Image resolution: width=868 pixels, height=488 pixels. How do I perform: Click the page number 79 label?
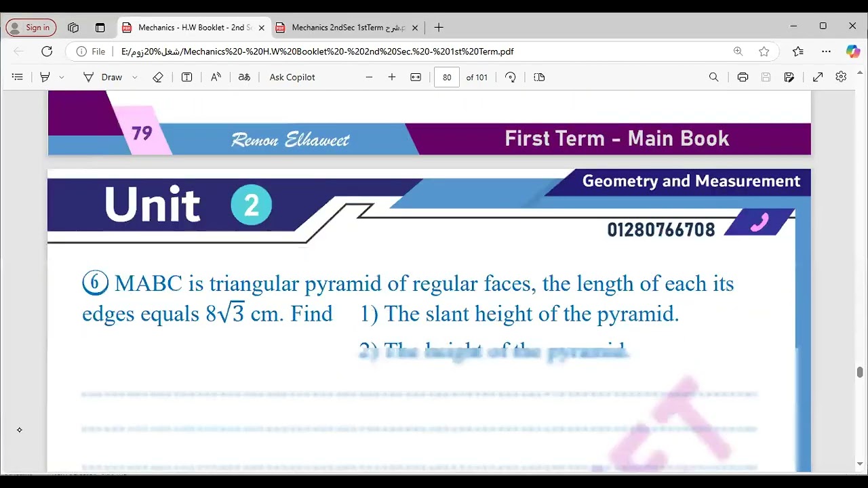click(x=142, y=133)
